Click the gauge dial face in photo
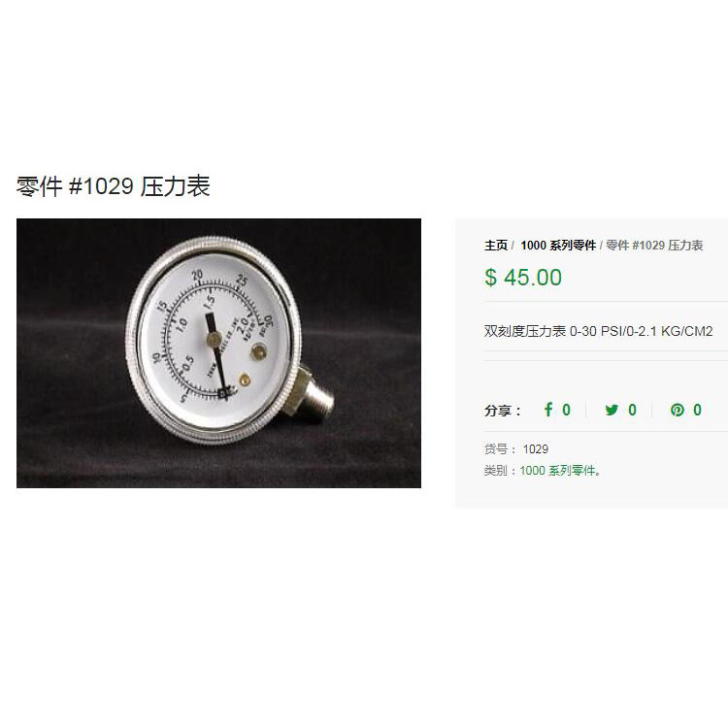 click(214, 340)
